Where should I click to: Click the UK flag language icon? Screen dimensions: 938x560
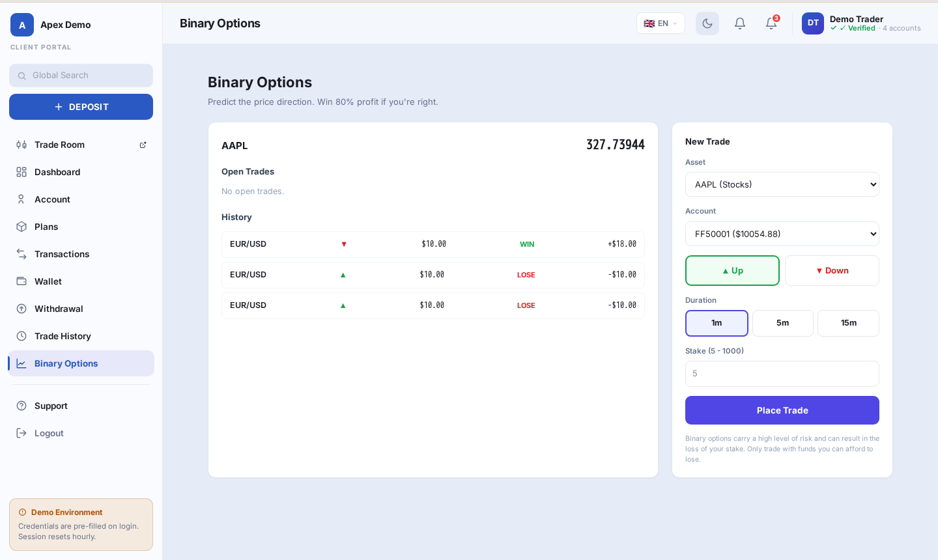649,23
